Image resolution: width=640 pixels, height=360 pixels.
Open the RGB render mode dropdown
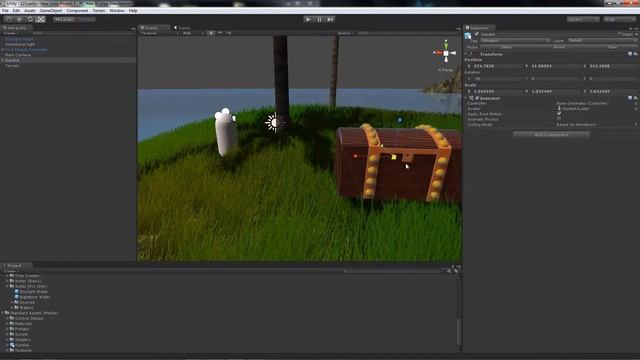193,33
